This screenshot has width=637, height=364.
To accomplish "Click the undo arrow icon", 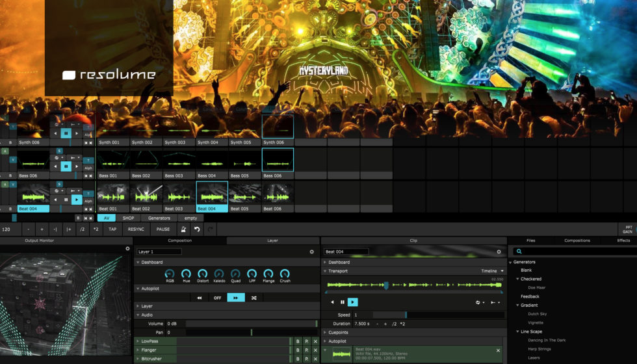I will (197, 229).
